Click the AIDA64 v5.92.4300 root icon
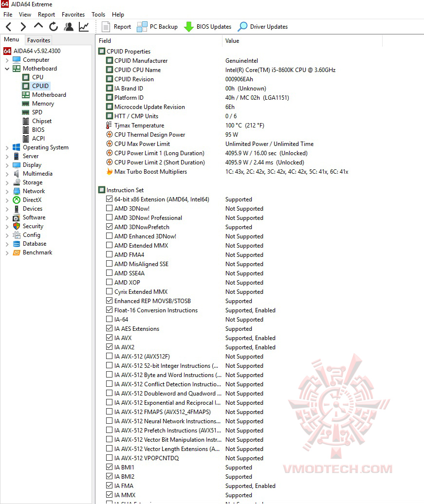The height and width of the screenshot is (504, 424). click(x=7, y=51)
